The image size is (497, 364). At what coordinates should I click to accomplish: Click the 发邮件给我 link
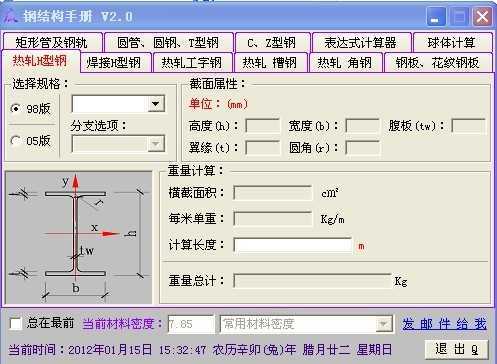coord(444,324)
